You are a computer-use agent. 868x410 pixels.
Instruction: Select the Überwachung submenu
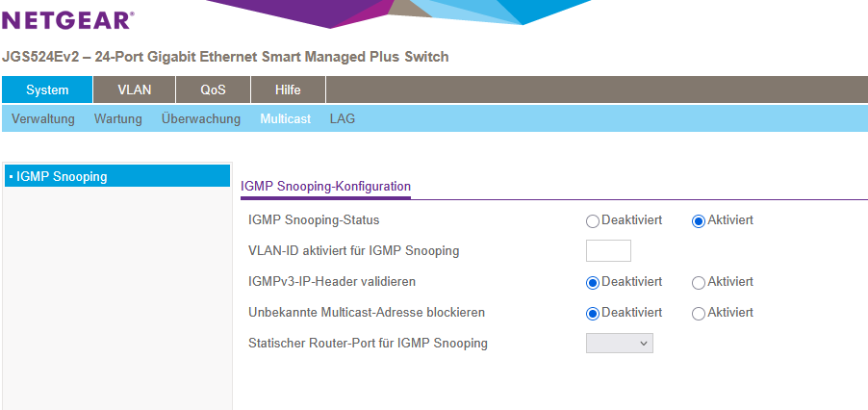coord(201,119)
